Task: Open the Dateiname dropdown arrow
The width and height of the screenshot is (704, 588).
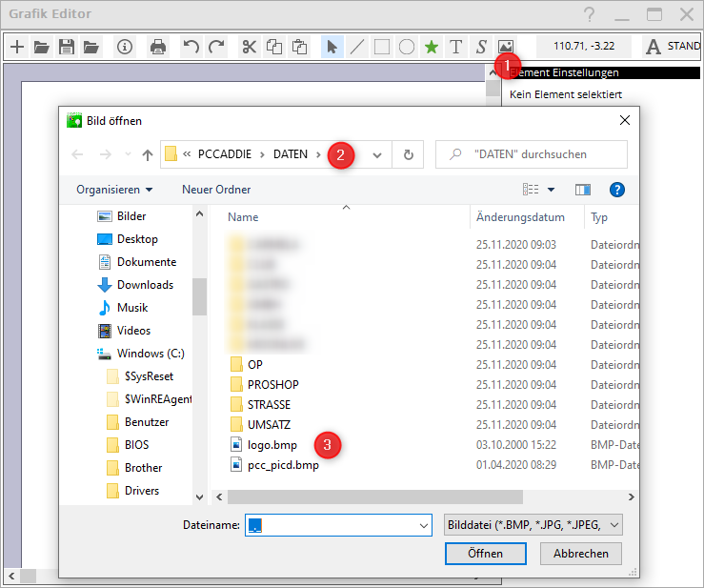Action: [x=424, y=524]
